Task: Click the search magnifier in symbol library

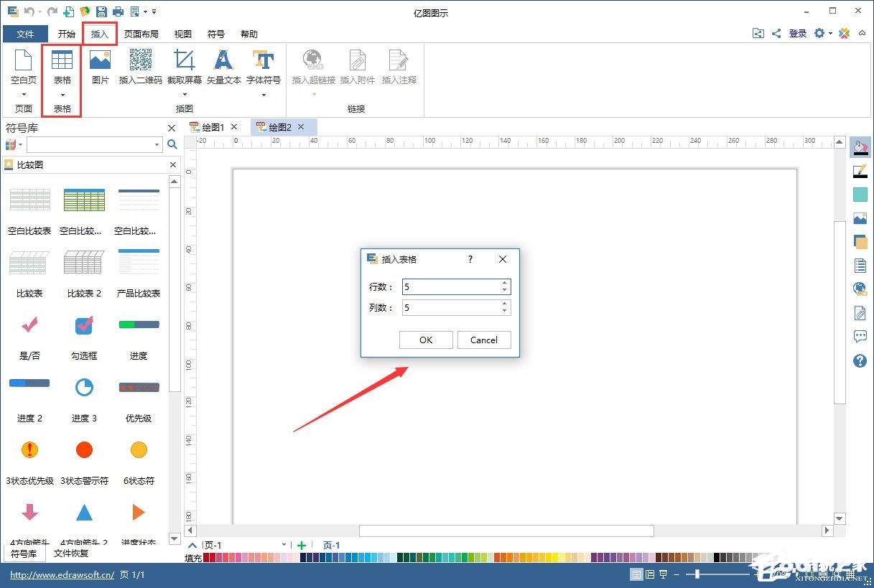Action: (172, 144)
